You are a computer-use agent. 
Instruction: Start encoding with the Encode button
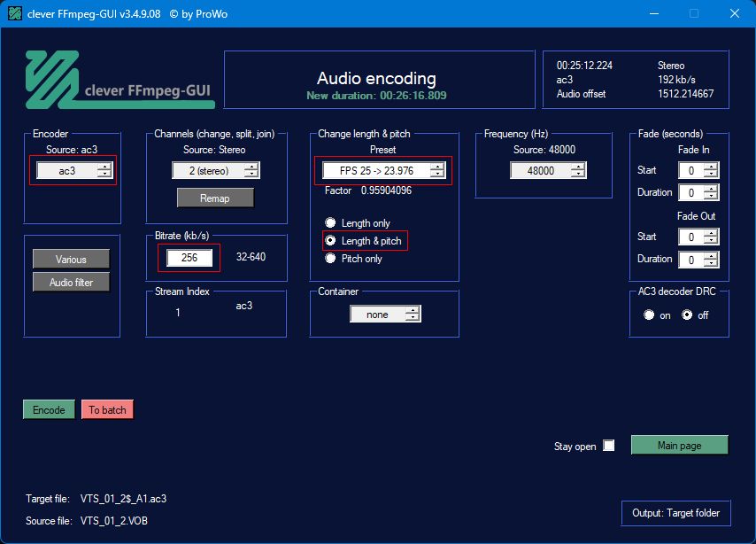click(x=49, y=410)
